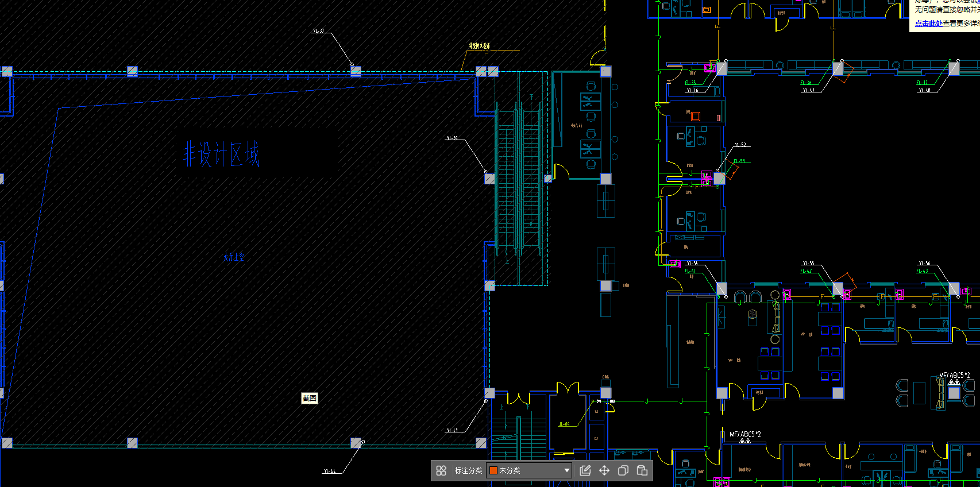The height and width of the screenshot is (487, 980).
Task: Click the YL-52 pipe label
Action: [740, 145]
